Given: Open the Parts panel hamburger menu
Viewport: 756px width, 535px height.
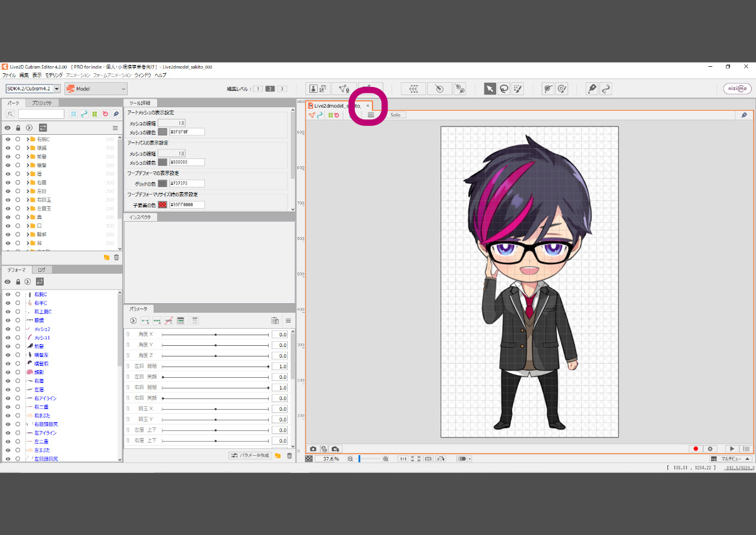Looking at the screenshot, I should (x=115, y=128).
